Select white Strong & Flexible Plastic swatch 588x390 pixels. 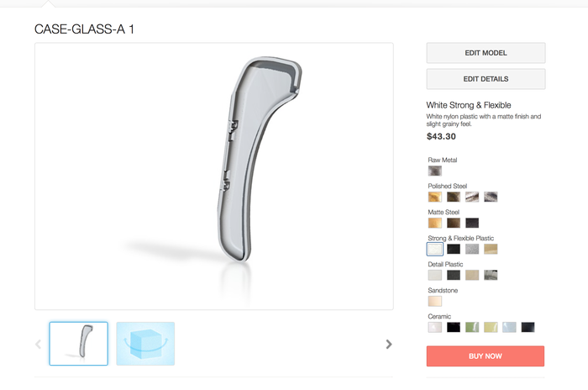434,249
